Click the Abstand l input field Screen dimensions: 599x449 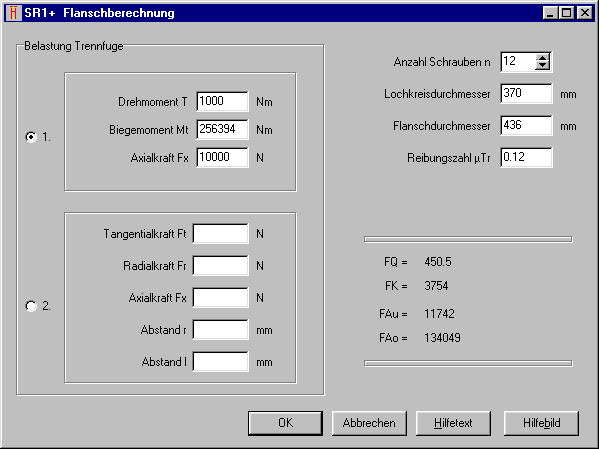[220, 361]
